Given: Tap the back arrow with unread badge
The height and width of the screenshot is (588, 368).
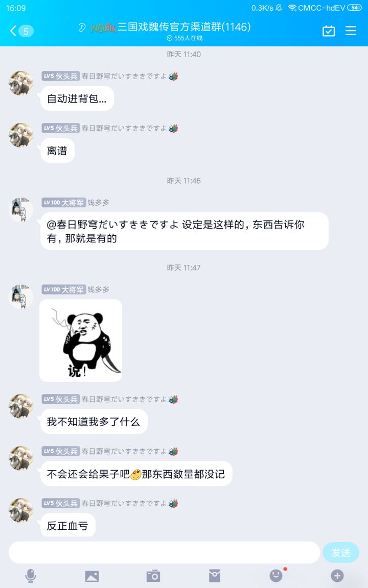Looking at the screenshot, I should coord(21,31).
